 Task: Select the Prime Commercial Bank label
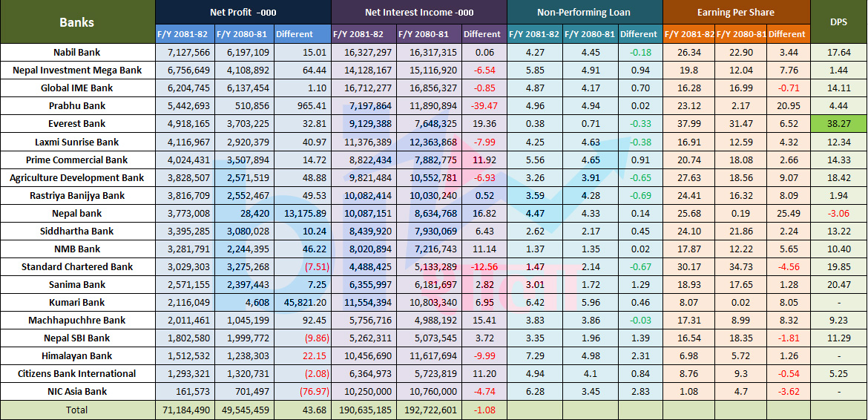pyautogui.click(x=77, y=160)
